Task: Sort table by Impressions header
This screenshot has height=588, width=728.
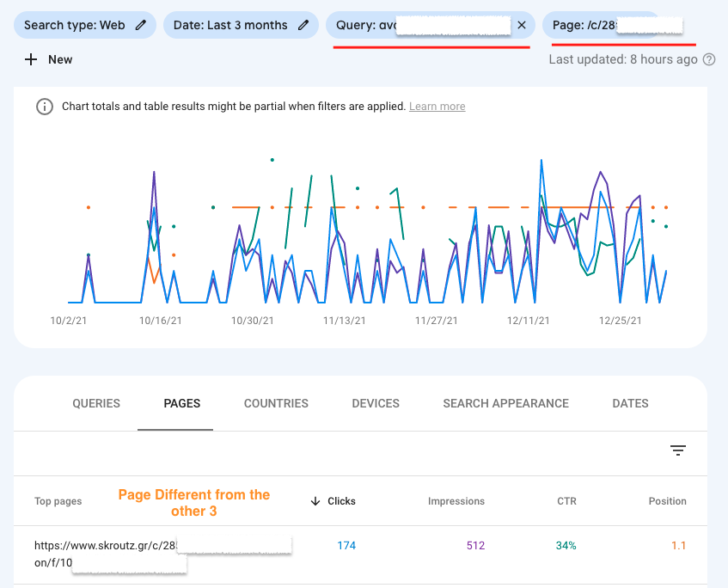Action: pos(456,501)
